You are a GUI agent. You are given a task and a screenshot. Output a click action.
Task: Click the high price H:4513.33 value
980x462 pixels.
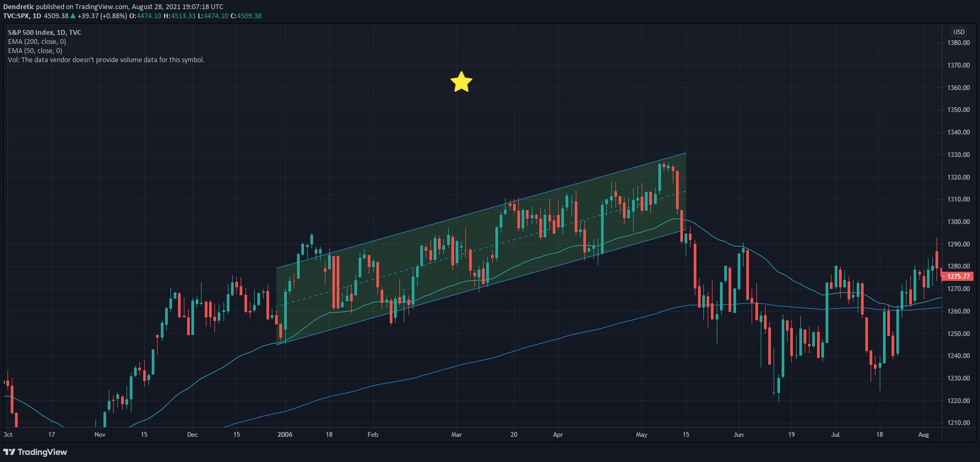tap(180, 16)
